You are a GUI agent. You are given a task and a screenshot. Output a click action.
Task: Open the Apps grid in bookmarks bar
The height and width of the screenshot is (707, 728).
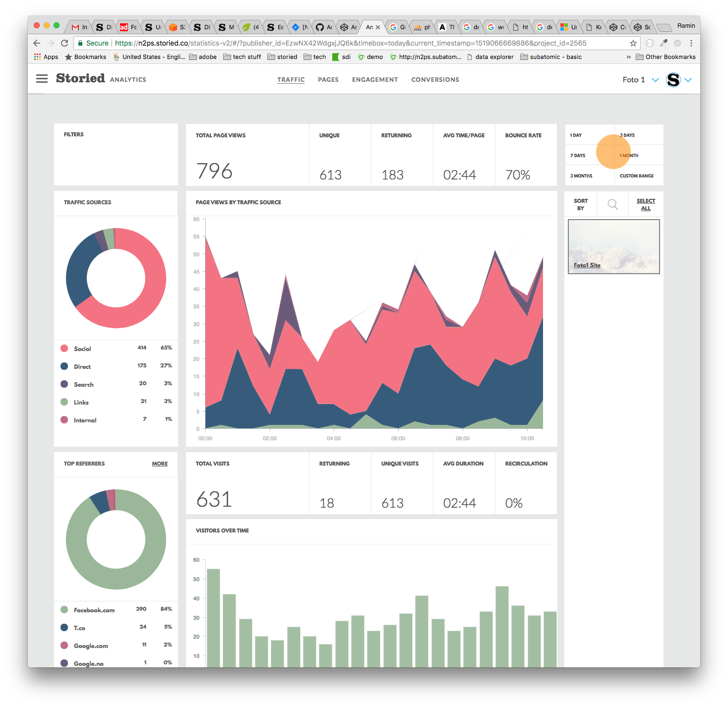coord(46,57)
